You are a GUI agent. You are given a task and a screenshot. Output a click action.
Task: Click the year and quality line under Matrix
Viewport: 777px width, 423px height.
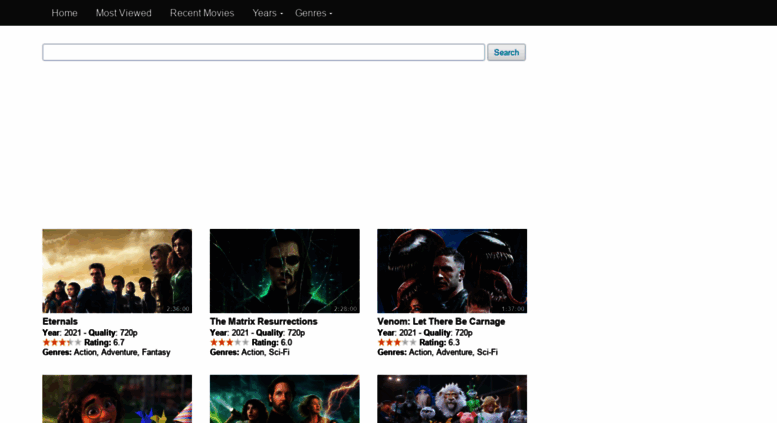[x=257, y=332]
